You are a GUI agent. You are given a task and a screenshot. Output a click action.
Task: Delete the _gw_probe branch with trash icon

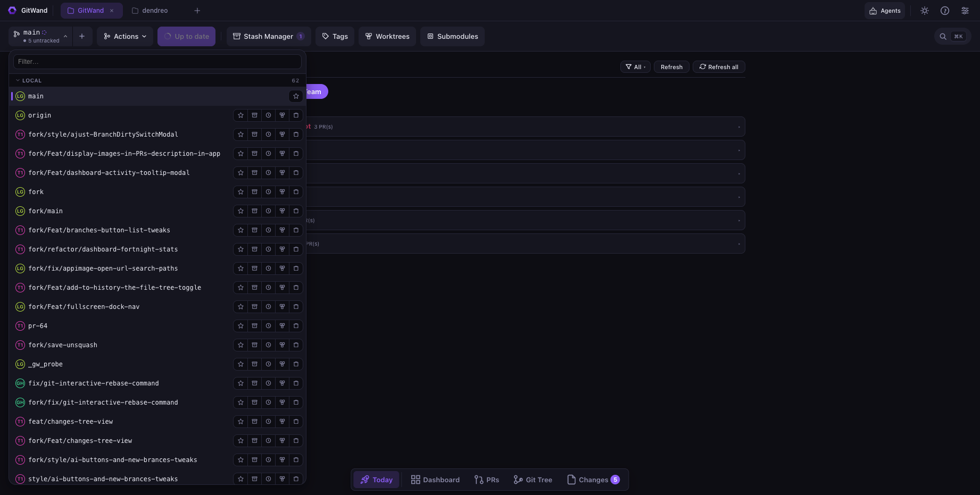coord(296,364)
